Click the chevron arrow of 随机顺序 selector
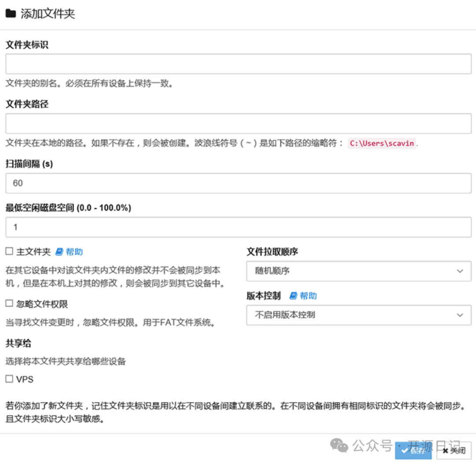 (x=460, y=271)
